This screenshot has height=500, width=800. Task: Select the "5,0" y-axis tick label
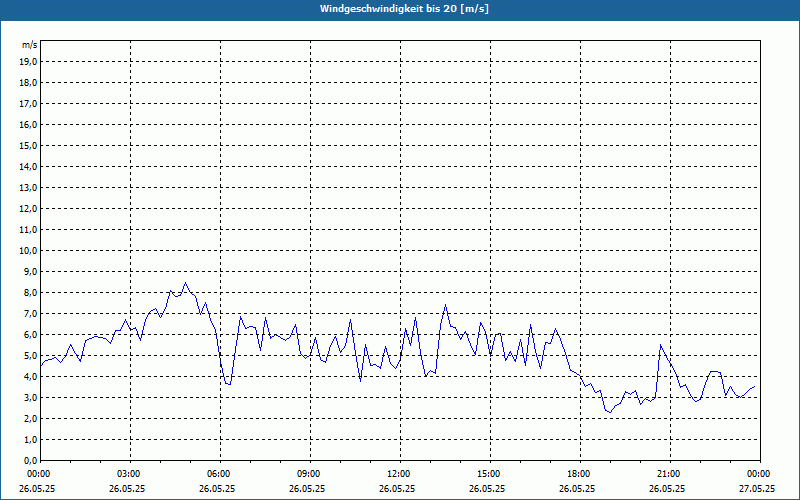coord(30,356)
